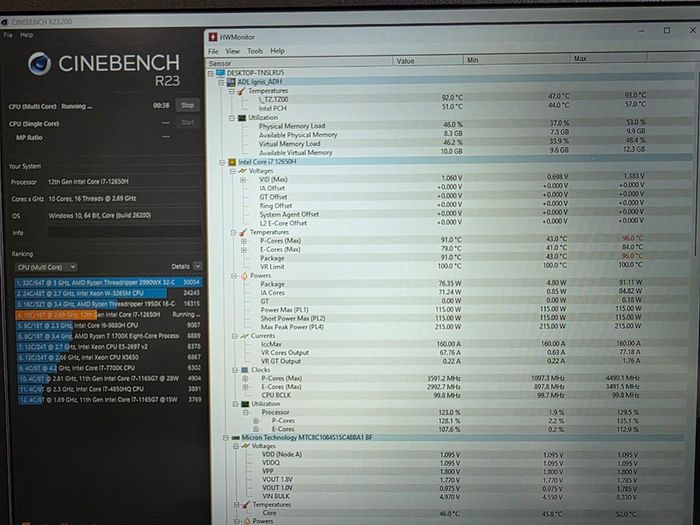Open the Cinebench File menu
The height and width of the screenshot is (525, 700).
[x=8, y=35]
